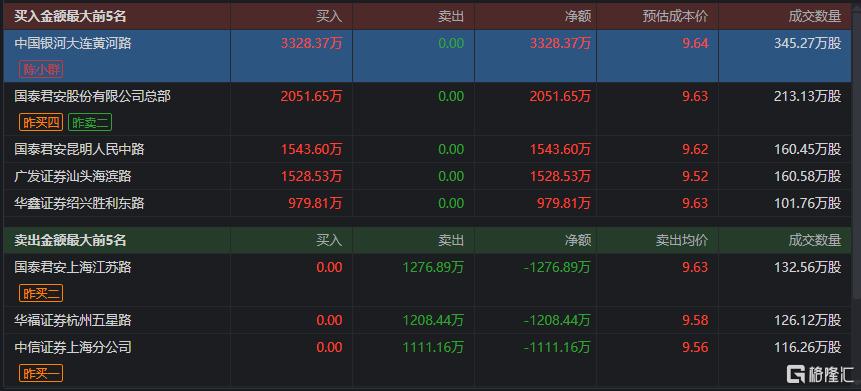Click buy amount 979.81万 in 买入 column

click(x=315, y=203)
